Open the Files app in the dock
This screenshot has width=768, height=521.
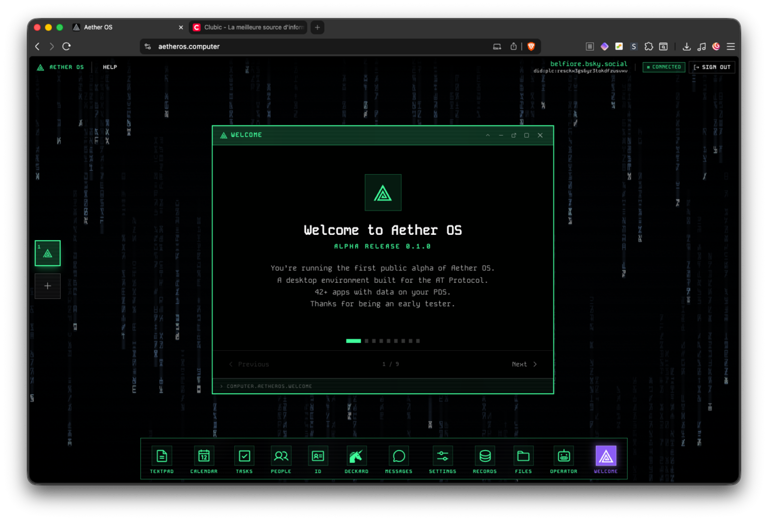(x=523, y=460)
